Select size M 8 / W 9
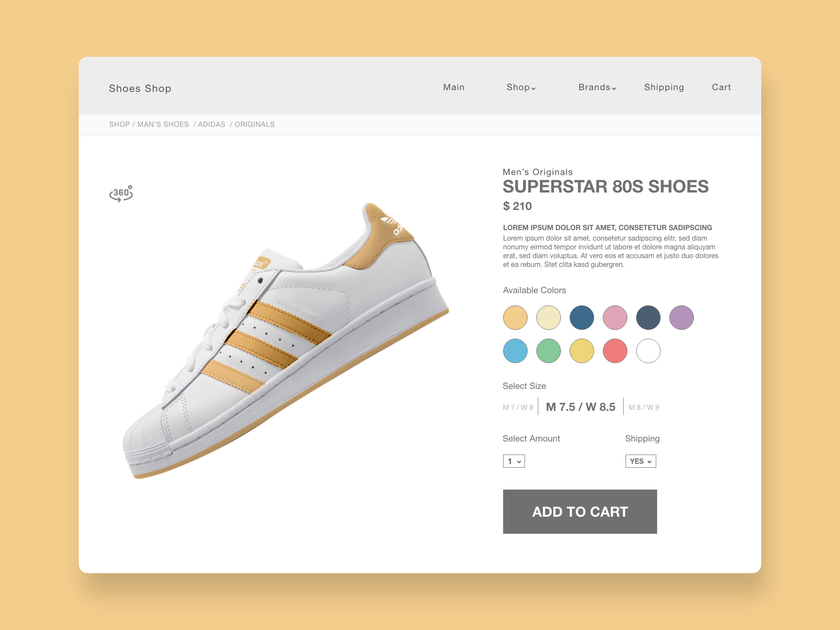The image size is (840, 630). [644, 407]
